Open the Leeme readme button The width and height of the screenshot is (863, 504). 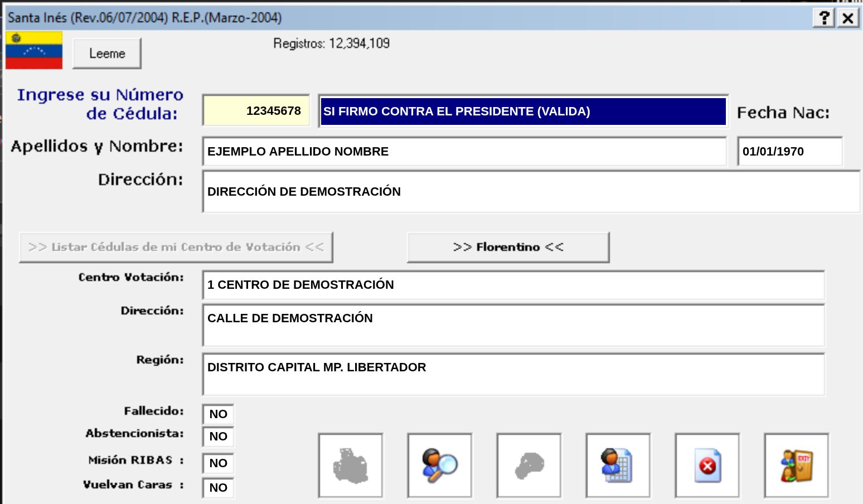(x=107, y=54)
